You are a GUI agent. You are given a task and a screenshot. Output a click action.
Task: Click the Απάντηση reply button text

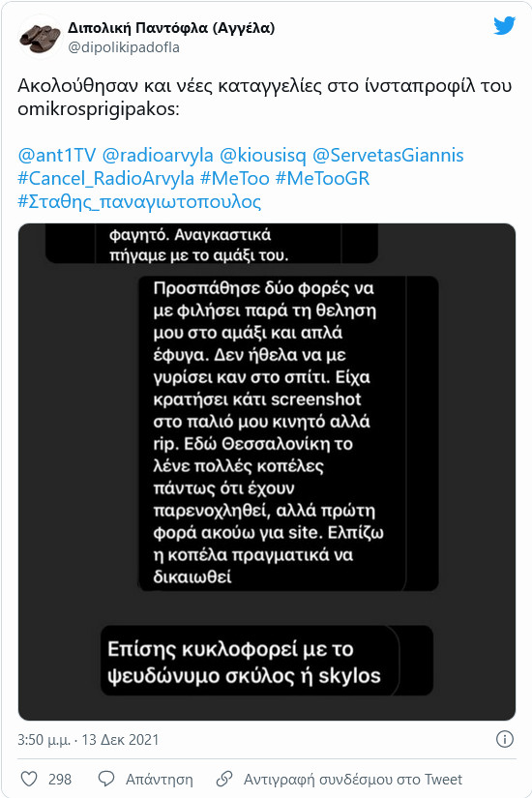[160, 780]
